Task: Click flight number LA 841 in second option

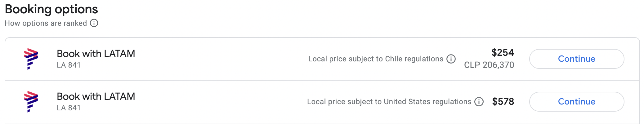Action: (x=69, y=108)
